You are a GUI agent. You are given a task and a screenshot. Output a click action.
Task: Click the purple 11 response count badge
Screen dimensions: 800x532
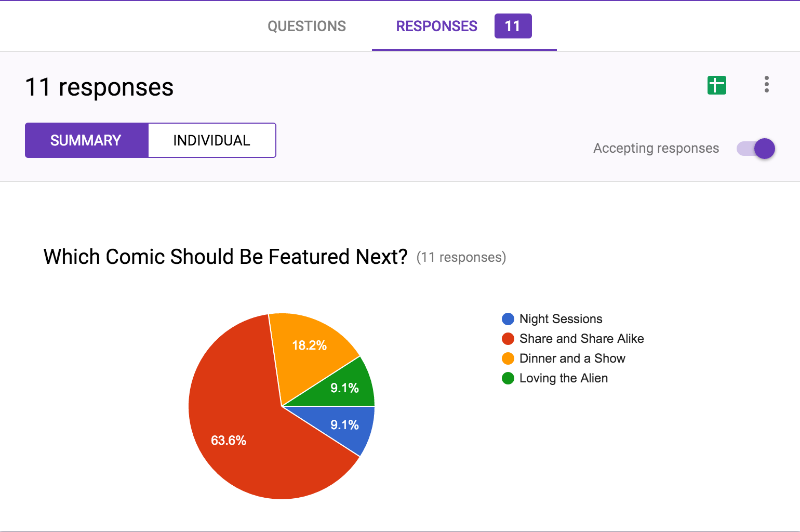pos(513,26)
